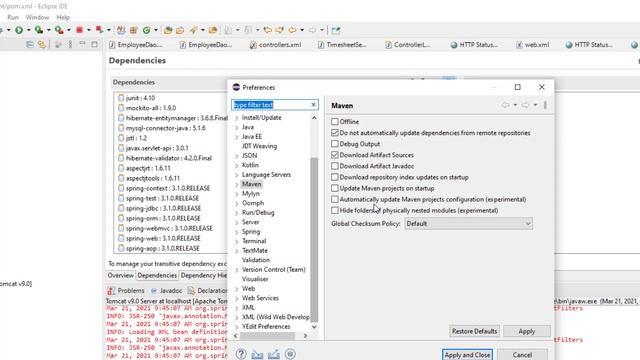Viewport: 640px width, 360px height.
Task: Click the New Java Class icon in toolbar
Action: pos(147,30)
